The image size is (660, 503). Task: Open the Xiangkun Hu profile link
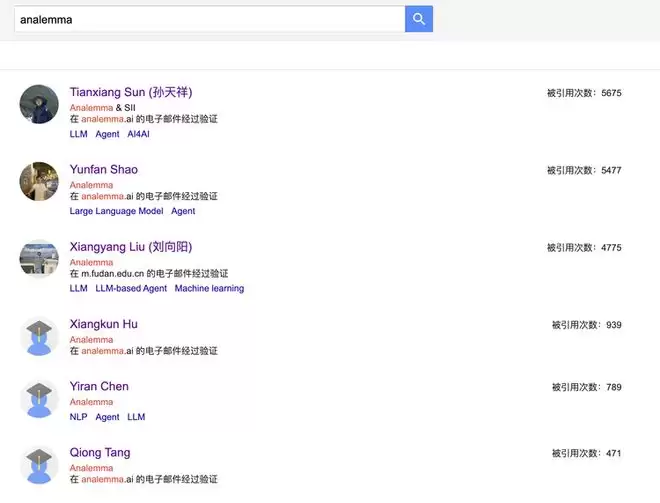tap(104, 324)
